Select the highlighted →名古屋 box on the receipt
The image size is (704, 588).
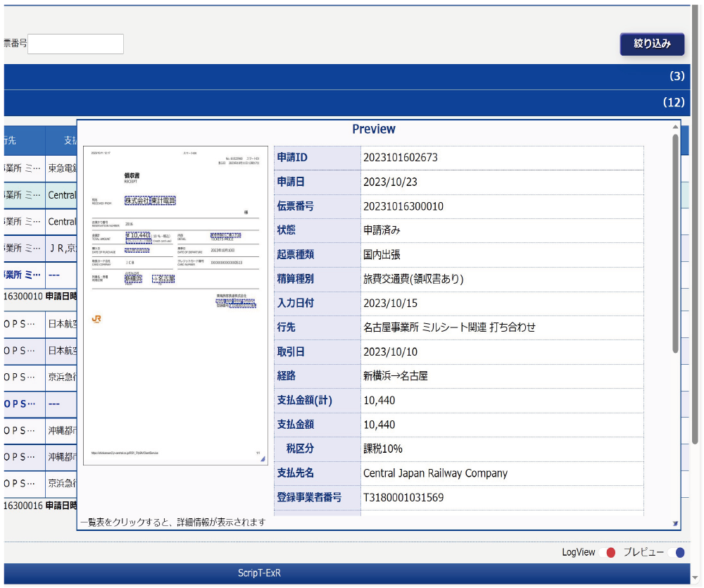coord(163,279)
